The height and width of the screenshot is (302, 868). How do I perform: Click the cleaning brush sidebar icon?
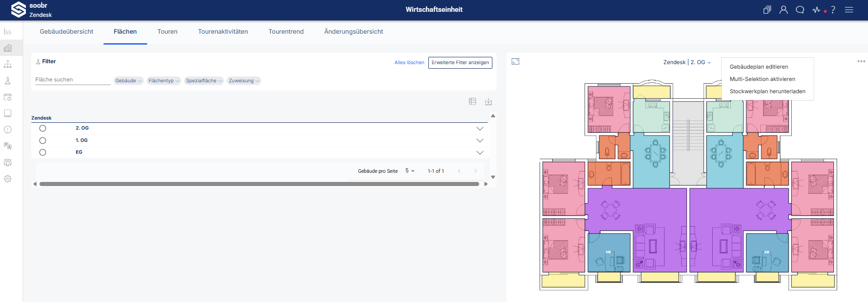pyautogui.click(x=8, y=81)
